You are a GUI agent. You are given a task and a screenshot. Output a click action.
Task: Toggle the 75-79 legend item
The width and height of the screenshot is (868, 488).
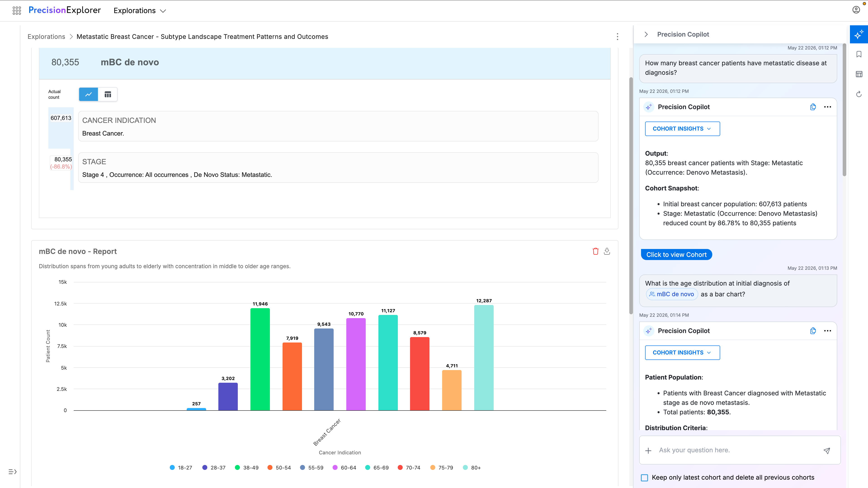click(442, 468)
